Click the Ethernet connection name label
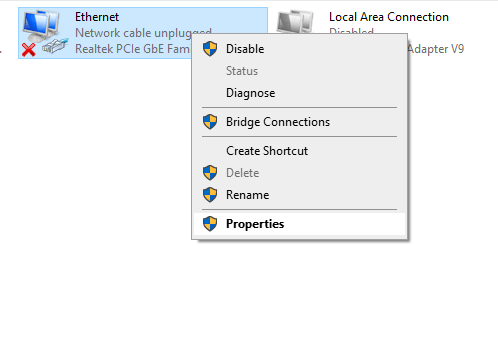The image size is (498, 360). (97, 17)
